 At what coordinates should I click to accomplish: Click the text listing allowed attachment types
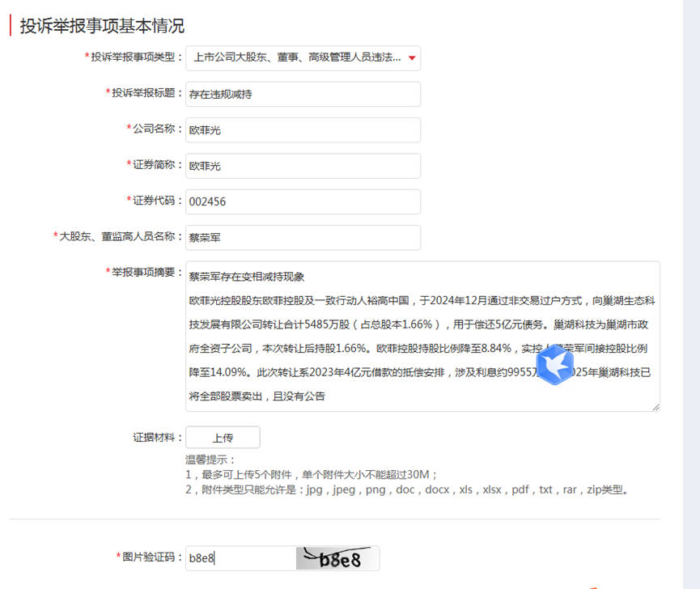(408, 489)
